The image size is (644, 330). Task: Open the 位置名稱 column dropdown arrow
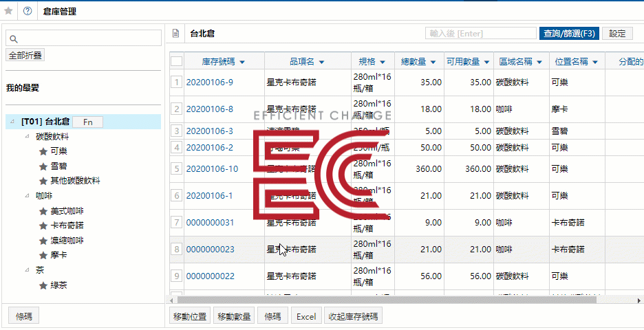point(595,62)
